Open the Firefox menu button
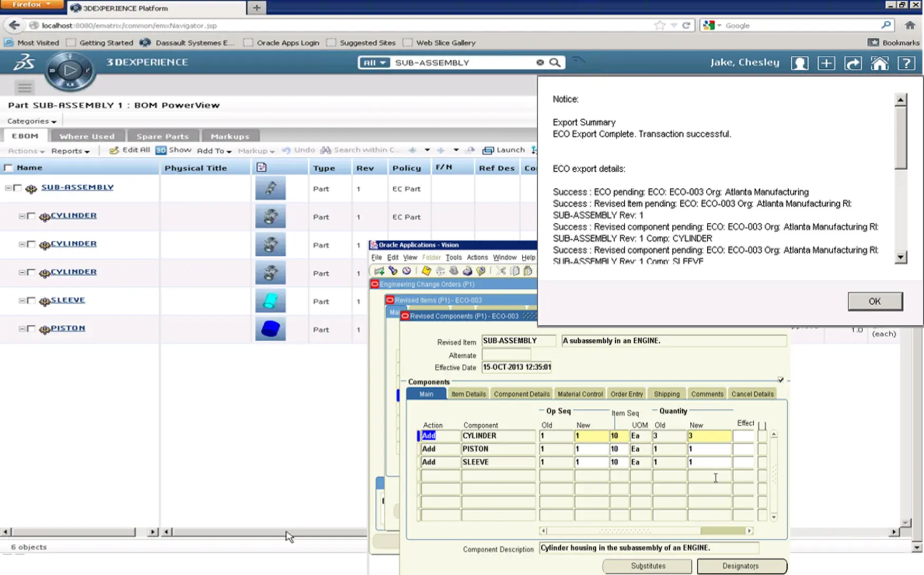Viewport: 924px width, 575px height. pos(31,5)
